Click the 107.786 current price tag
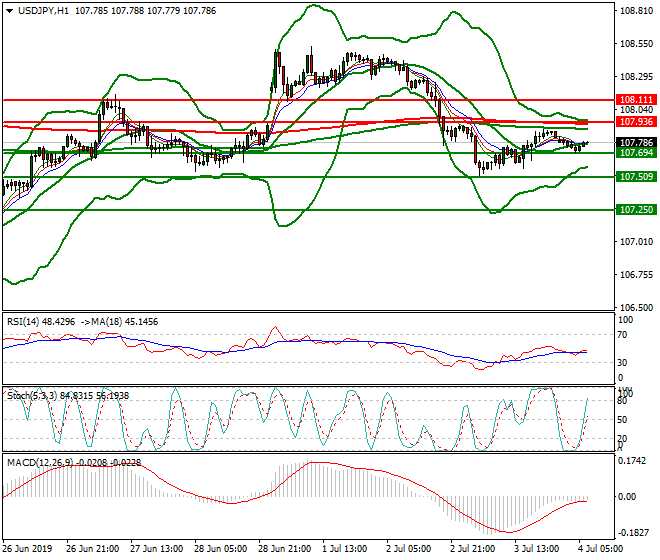The image size is (660, 560). [636, 143]
